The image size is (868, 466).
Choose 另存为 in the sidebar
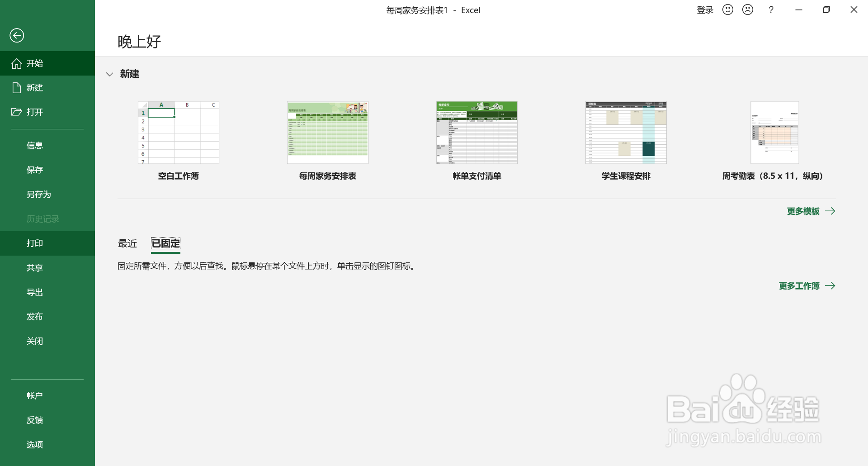click(x=47, y=195)
